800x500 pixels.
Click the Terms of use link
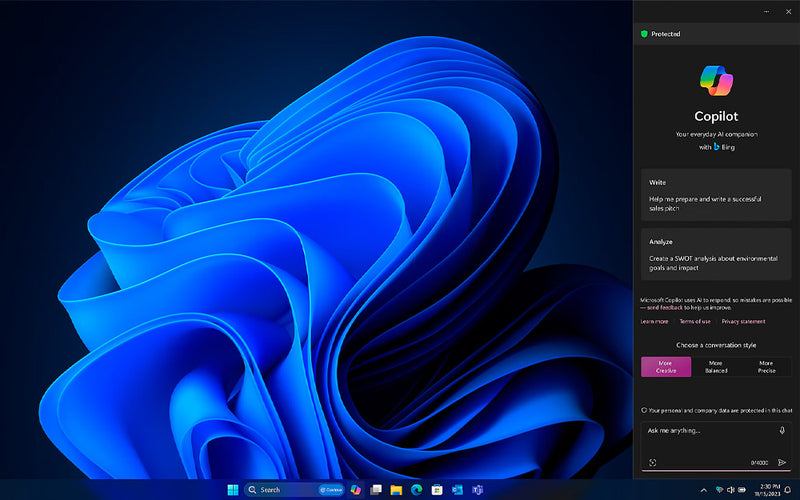[x=695, y=321]
